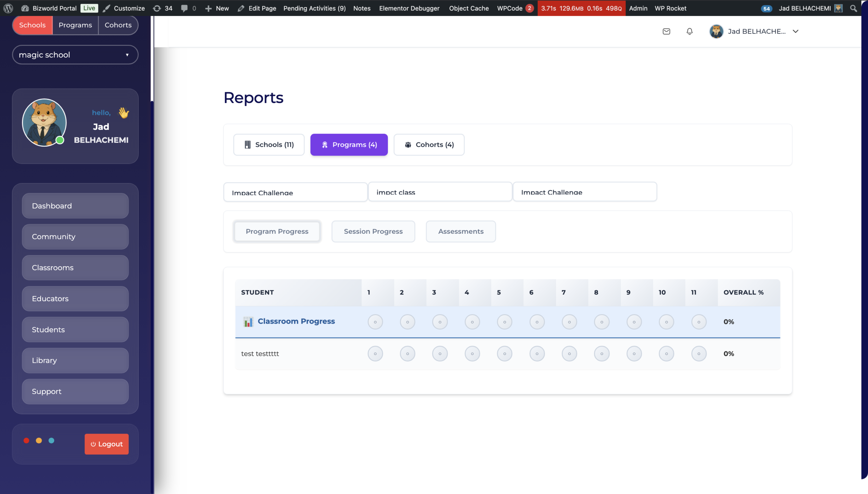Click the WordPress logo icon
The width and height of the screenshot is (868, 494).
pos(8,8)
